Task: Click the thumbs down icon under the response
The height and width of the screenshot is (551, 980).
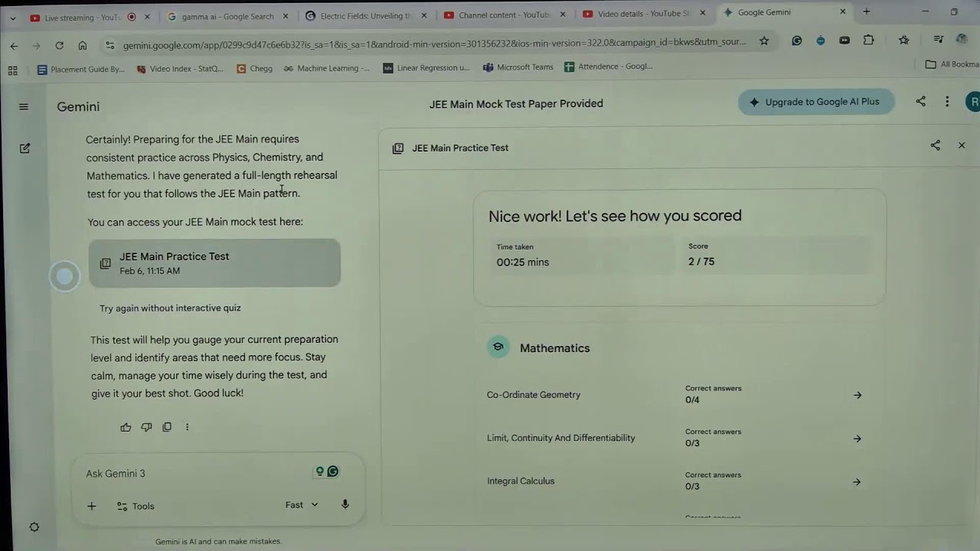Action: (146, 427)
